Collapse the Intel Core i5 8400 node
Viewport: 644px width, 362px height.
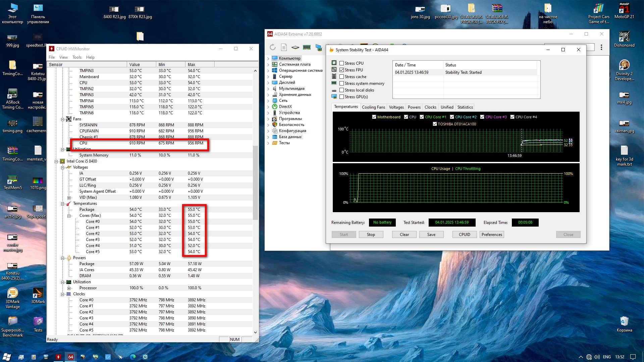pyautogui.click(x=56, y=161)
